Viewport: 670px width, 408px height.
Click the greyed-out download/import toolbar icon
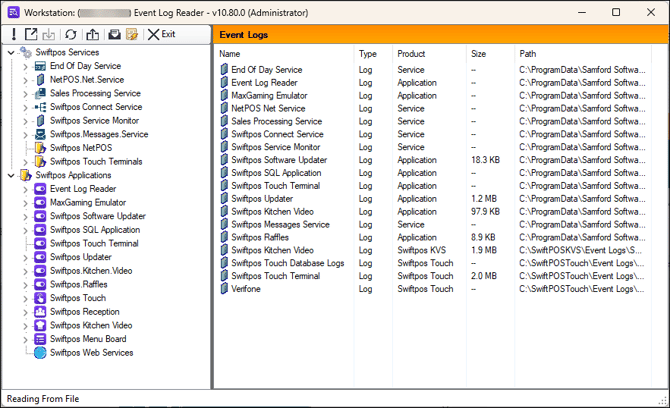pos(49,35)
